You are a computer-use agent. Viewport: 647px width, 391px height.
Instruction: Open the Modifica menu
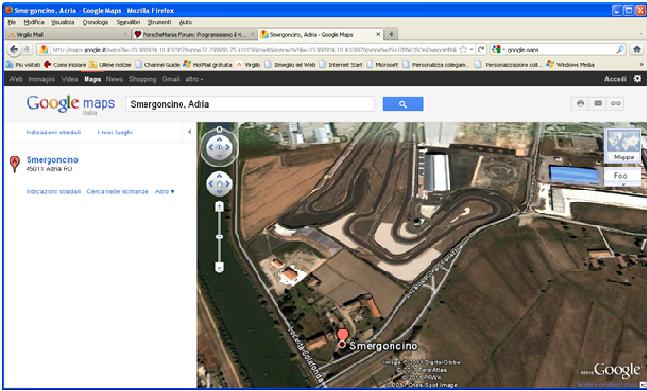[34, 22]
